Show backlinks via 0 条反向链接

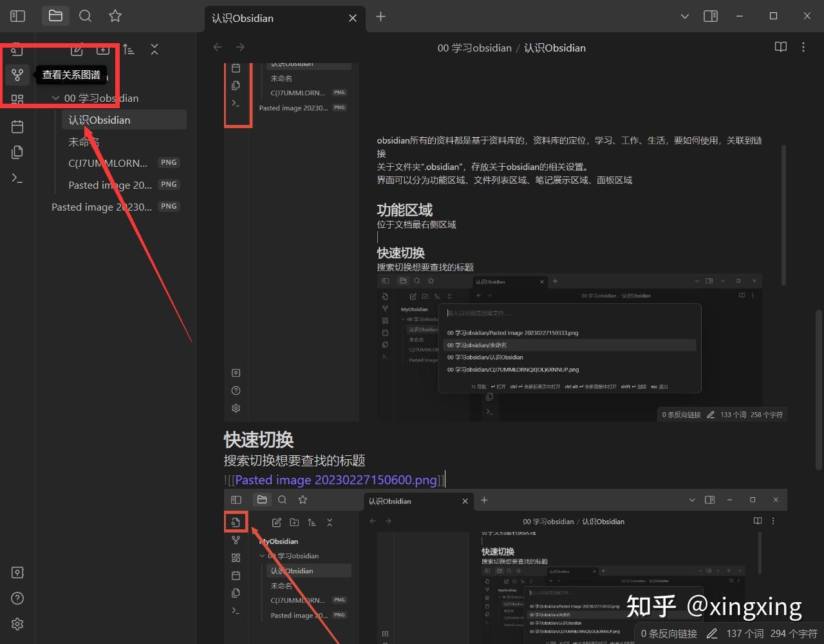[x=669, y=634]
